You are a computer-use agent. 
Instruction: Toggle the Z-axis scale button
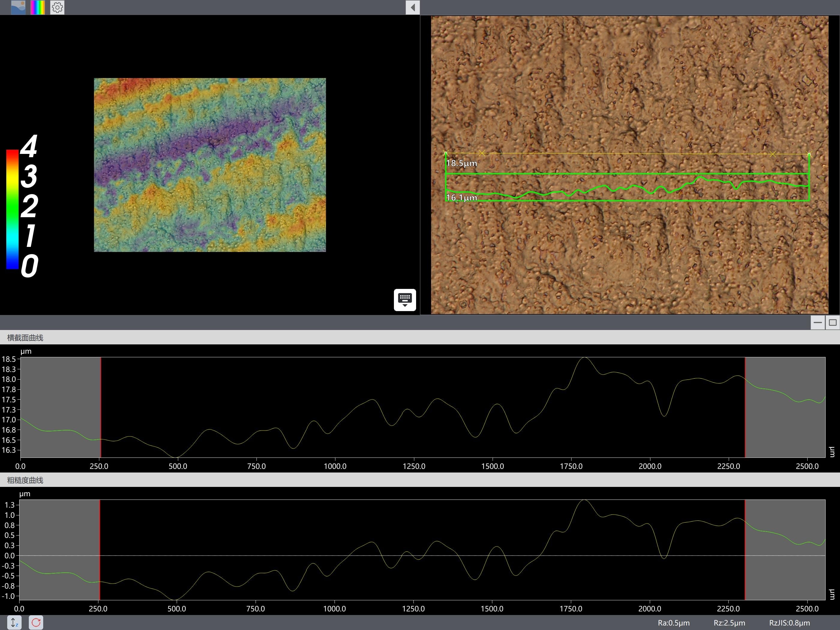click(x=14, y=622)
